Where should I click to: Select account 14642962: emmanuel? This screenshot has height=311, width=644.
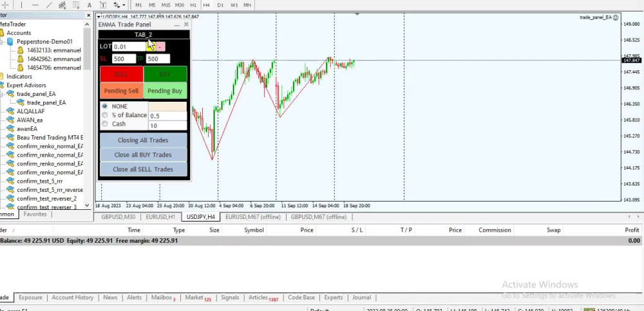pos(54,59)
